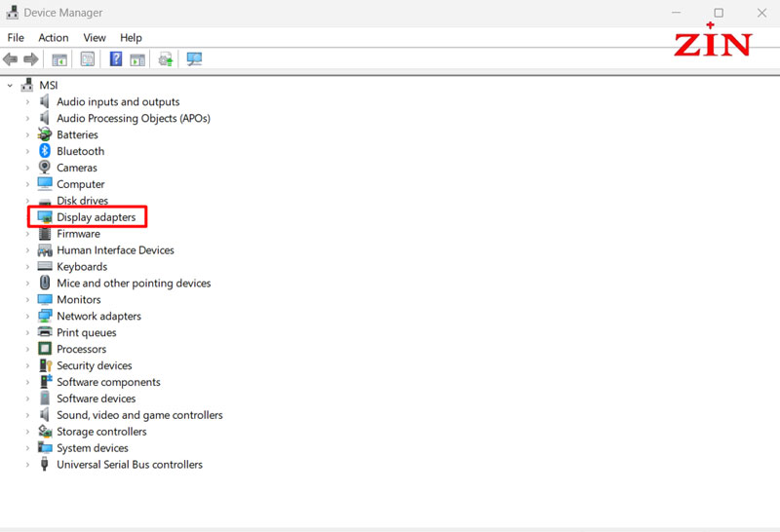Toggle the Show/Hide Console Tree toolbar icon

(x=59, y=59)
